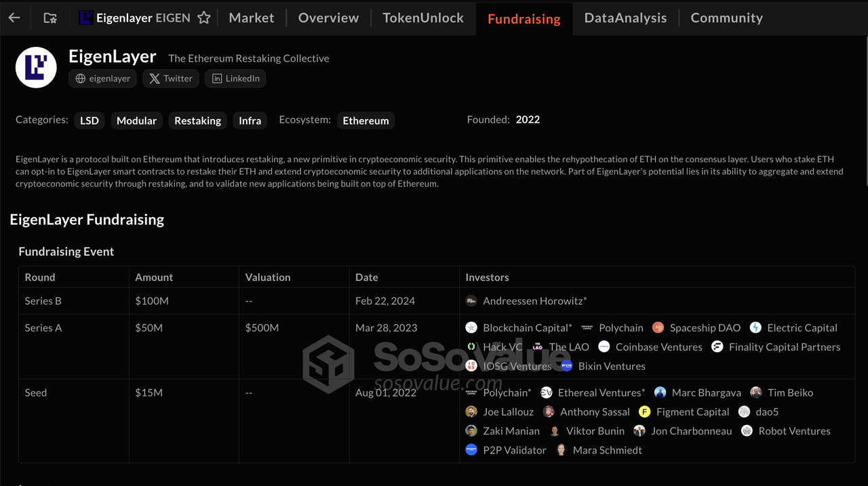Image resolution: width=868 pixels, height=486 pixels.
Task: Select the Restaking category tag
Action: (x=197, y=121)
